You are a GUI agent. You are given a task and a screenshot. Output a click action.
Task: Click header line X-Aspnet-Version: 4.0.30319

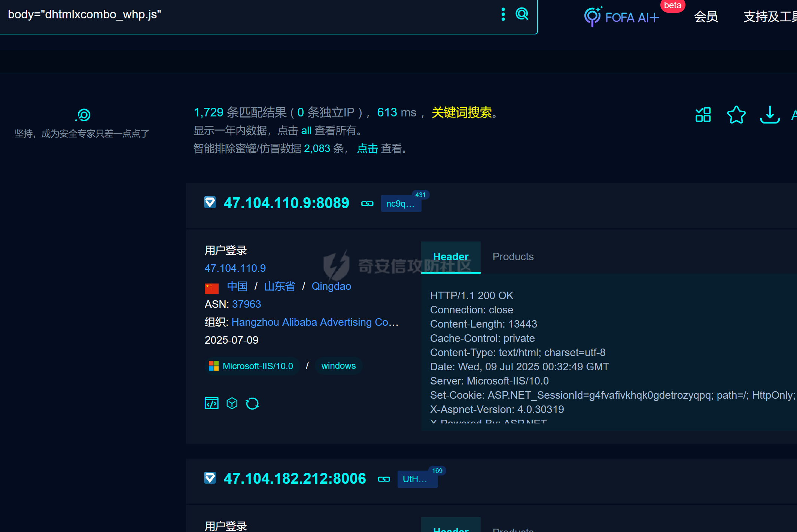point(497,409)
